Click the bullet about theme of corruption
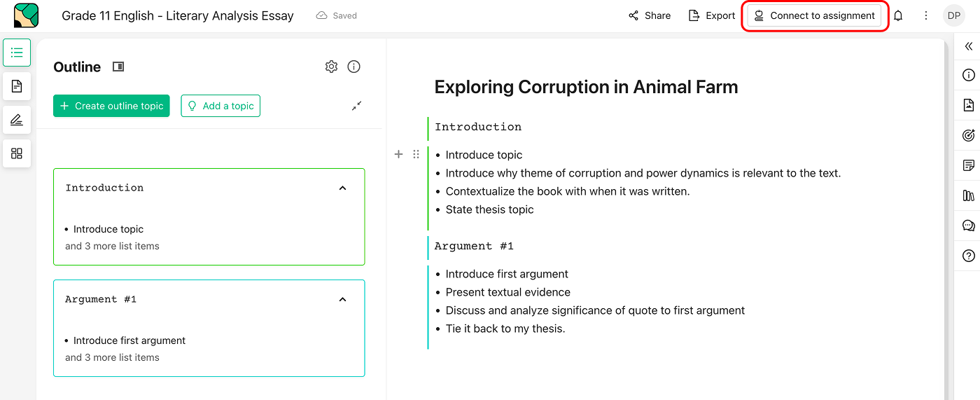This screenshot has height=400, width=980. tap(643, 173)
